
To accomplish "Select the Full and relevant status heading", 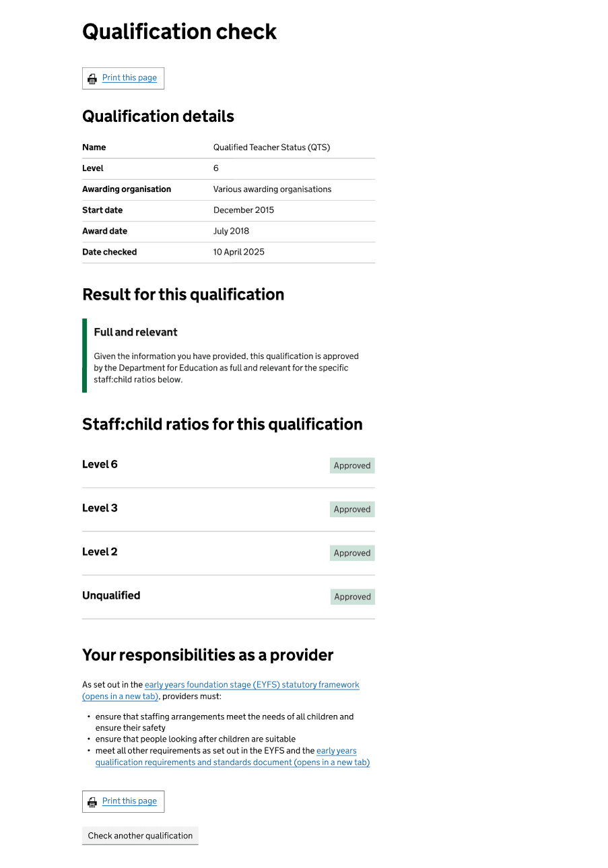I will [x=135, y=332].
